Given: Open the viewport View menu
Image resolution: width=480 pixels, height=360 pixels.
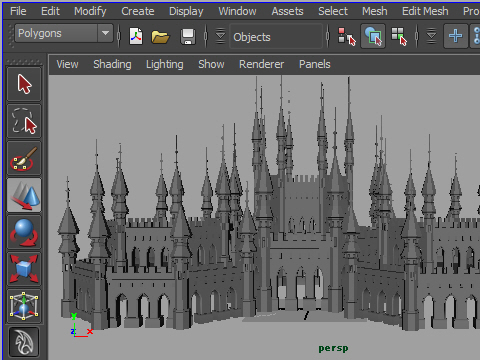Looking at the screenshot, I should tap(67, 64).
